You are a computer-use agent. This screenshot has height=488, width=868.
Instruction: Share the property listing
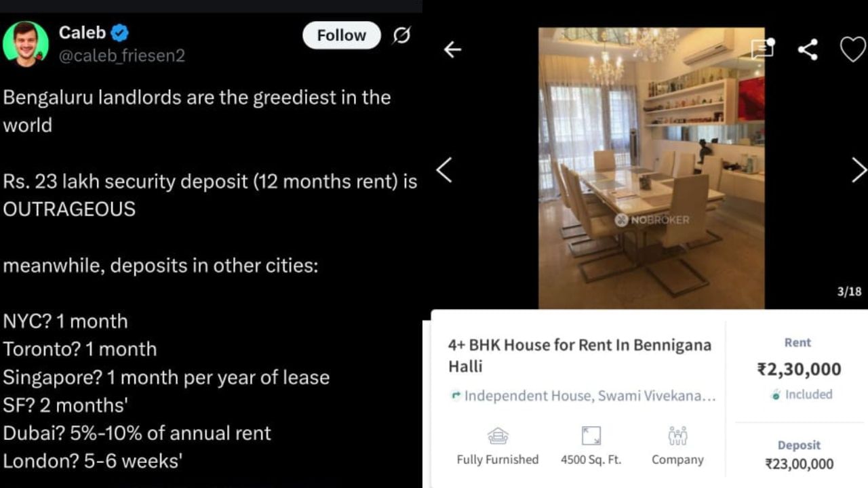[x=807, y=49]
